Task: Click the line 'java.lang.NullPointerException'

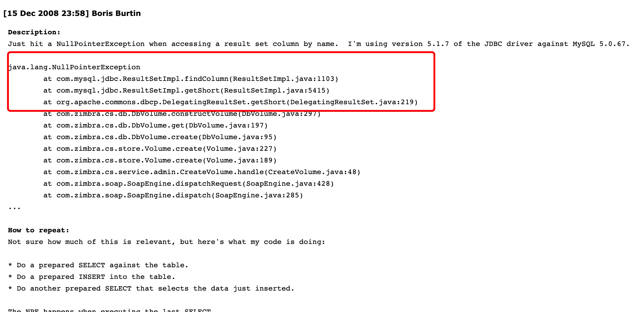Action: click(74, 67)
